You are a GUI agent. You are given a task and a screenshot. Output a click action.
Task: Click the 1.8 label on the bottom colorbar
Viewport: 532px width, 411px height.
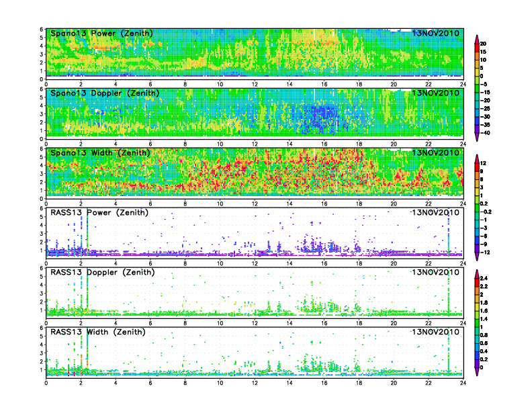484,302
